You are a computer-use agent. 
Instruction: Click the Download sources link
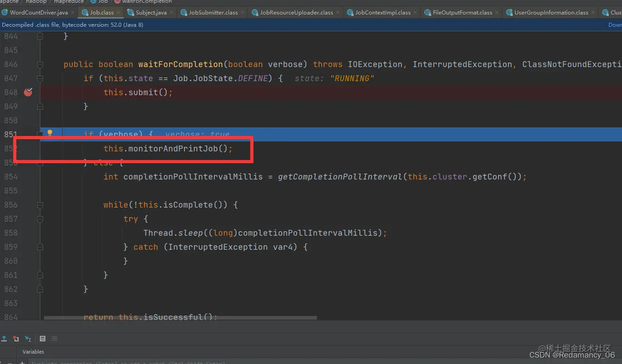click(615, 25)
